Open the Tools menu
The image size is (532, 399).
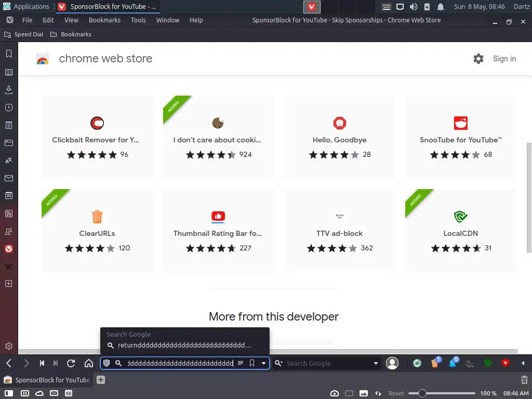138,20
